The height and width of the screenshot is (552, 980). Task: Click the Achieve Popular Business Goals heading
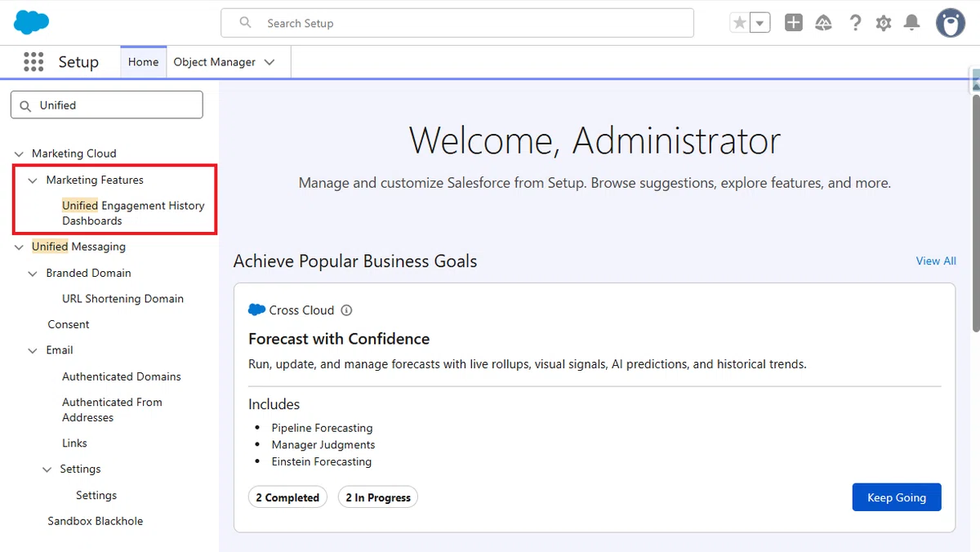point(355,261)
